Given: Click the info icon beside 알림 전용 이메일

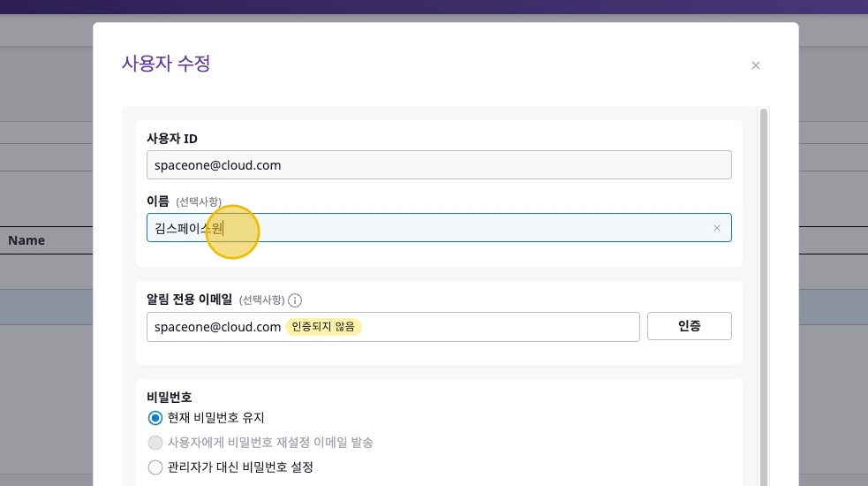Looking at the screenshot, I should (295, 300).
